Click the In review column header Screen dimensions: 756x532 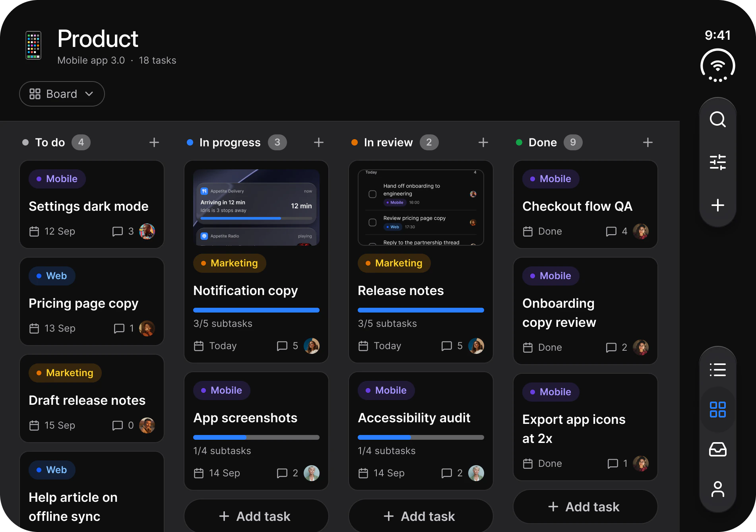(x=388, y=142)
